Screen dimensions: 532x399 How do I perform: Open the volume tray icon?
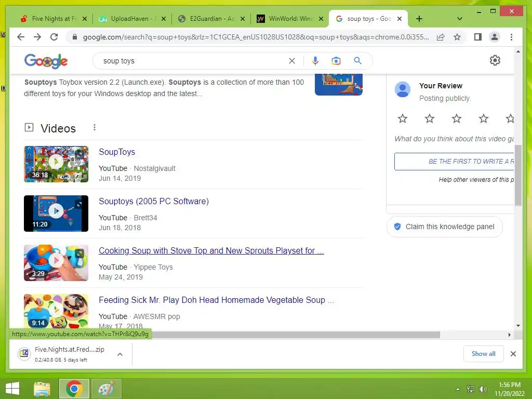[x=483, y=389]
